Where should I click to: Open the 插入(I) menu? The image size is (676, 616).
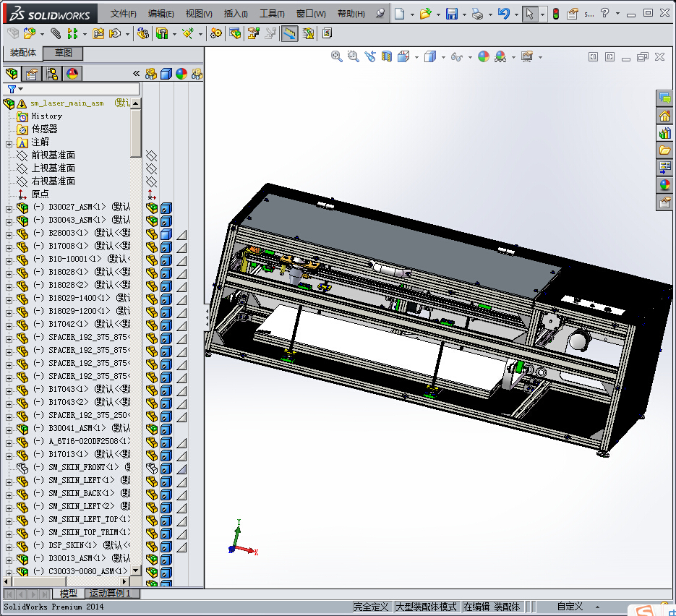[x=236, y=14]
